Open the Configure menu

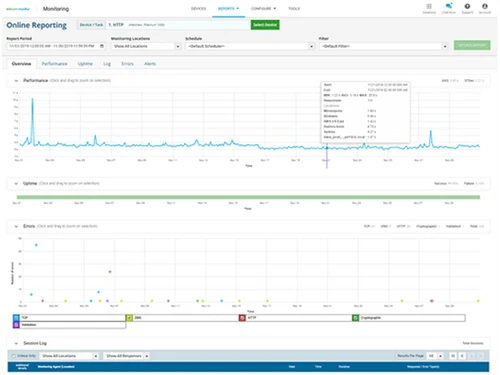coord(263,9)
